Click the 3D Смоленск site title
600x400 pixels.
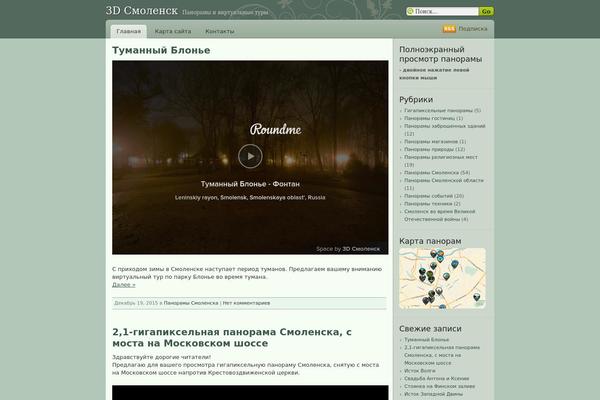[x=142, y=11]
